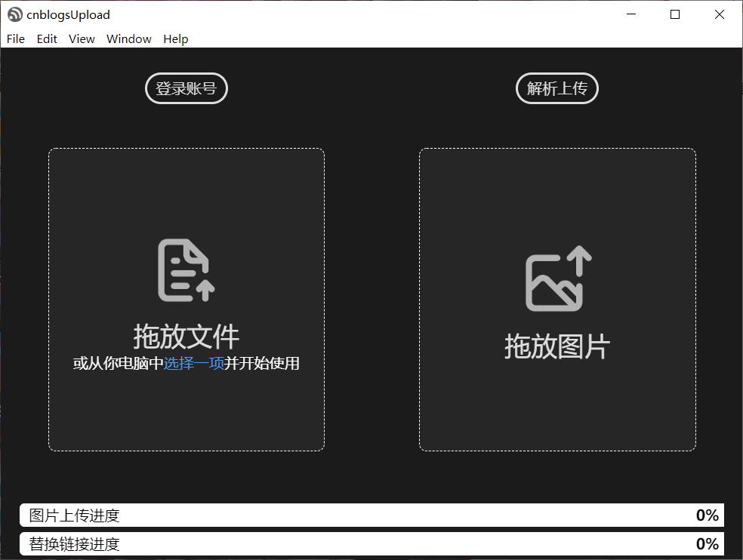
Task: Click the 拖放文件 heading text
Action: click(x=186, y=338)
